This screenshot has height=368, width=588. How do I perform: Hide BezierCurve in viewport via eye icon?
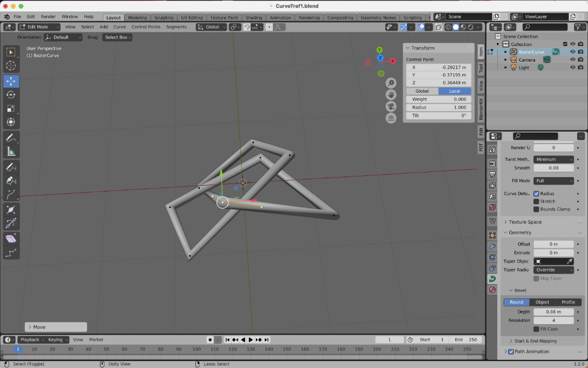click(x=572, y=52)
